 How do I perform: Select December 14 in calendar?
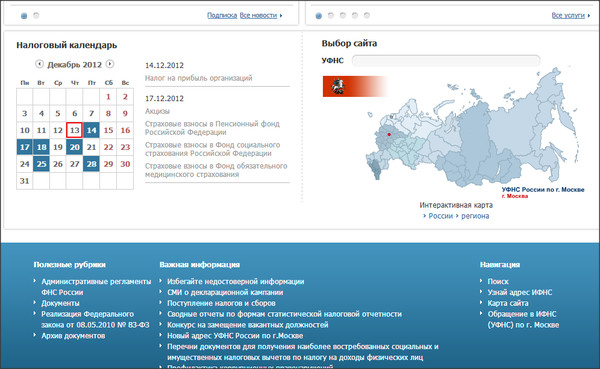tap(91, 130)
